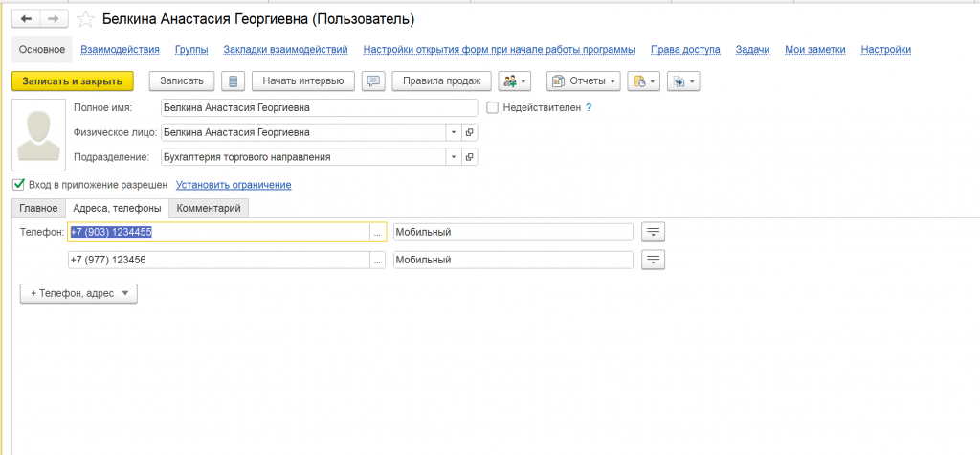
Task: Click the document list icon after Записать
Action: [234, 81]
